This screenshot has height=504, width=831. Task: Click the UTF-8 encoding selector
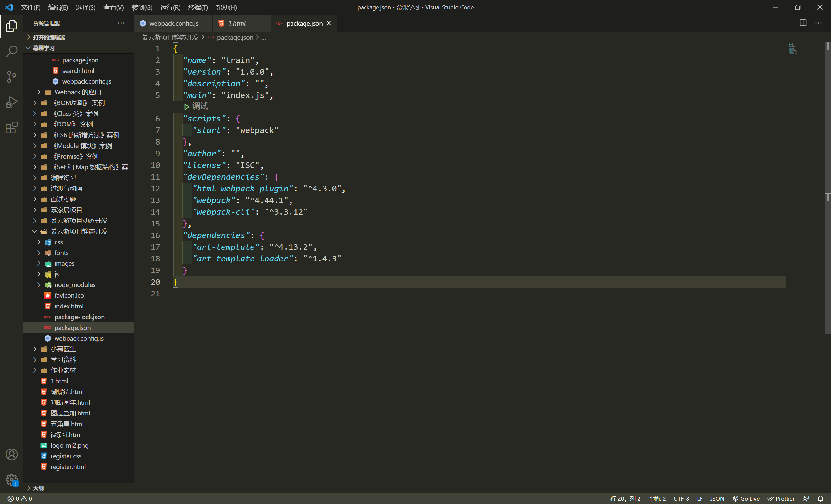point(681,498)
